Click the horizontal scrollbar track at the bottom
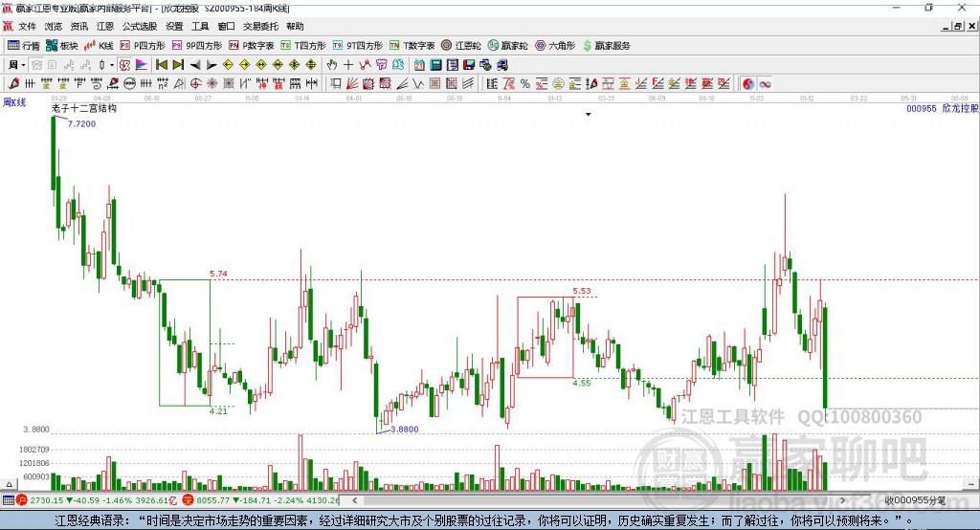980x530 pixels. click(599, 500)
